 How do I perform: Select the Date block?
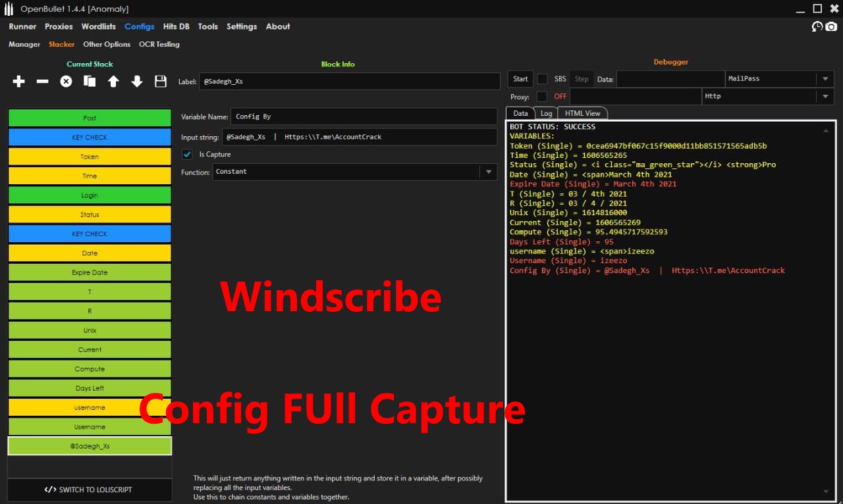[90, 253]
